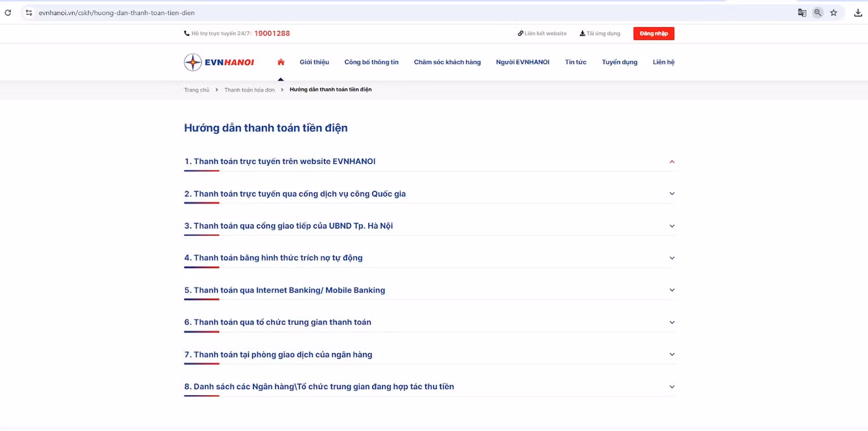The image size is (868, 431).
Task: Go to Trang chủ in the breadcrumb
Action: pos(197,90)
